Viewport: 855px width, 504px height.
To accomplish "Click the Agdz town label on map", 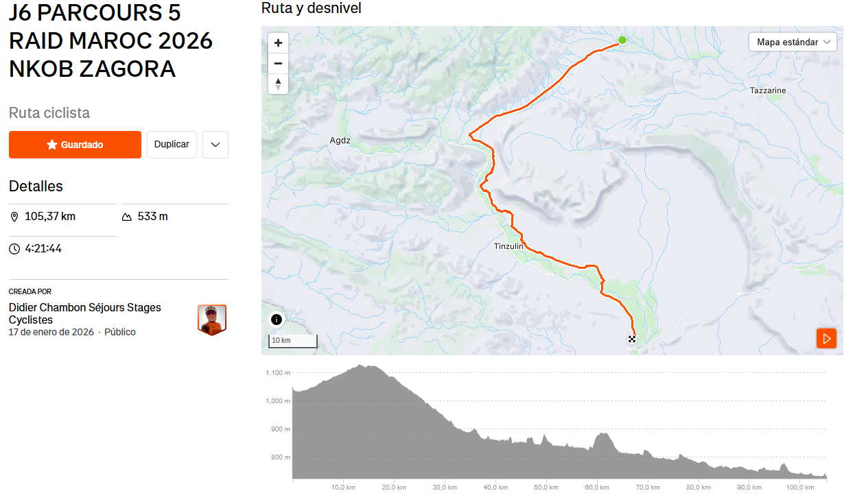I will (x=340, y=141).
